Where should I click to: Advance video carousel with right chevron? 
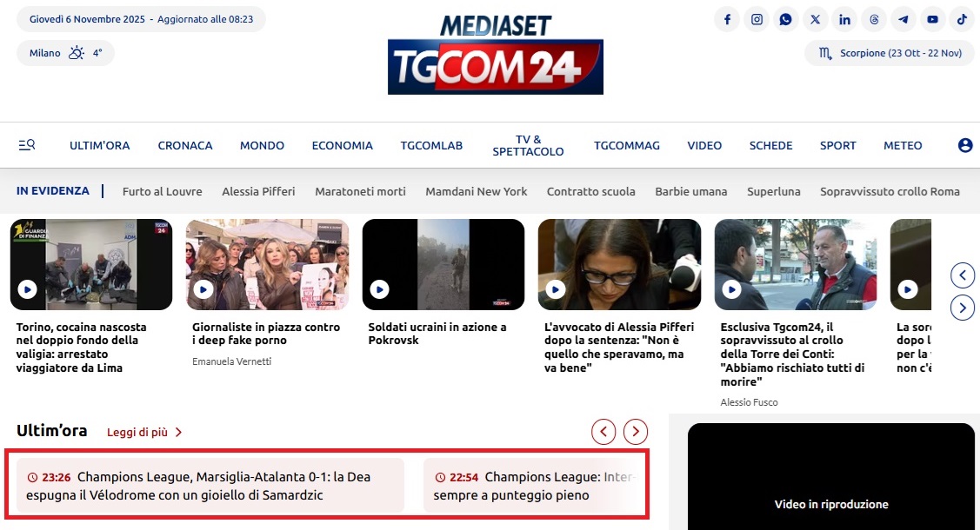point(963,308)
